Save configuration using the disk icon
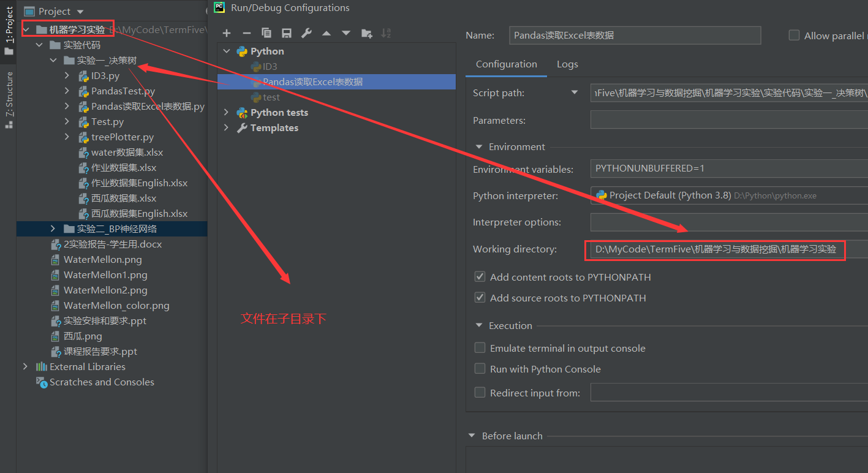 point(286,33)
